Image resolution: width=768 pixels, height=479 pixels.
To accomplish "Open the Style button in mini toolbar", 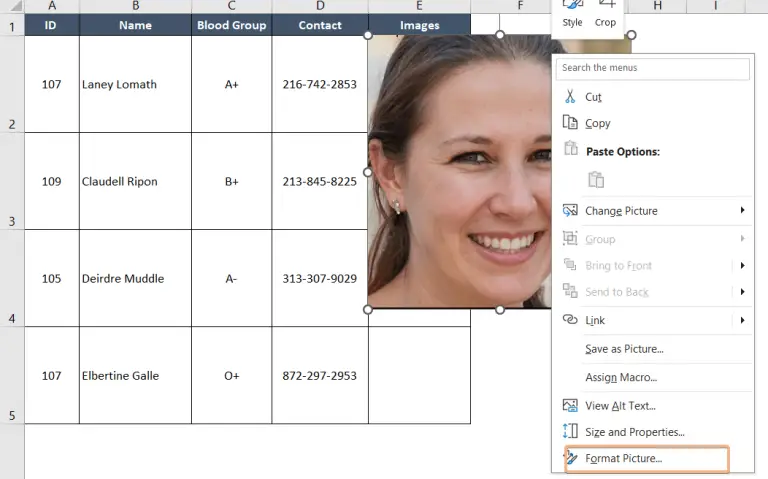I will point(572,14).
